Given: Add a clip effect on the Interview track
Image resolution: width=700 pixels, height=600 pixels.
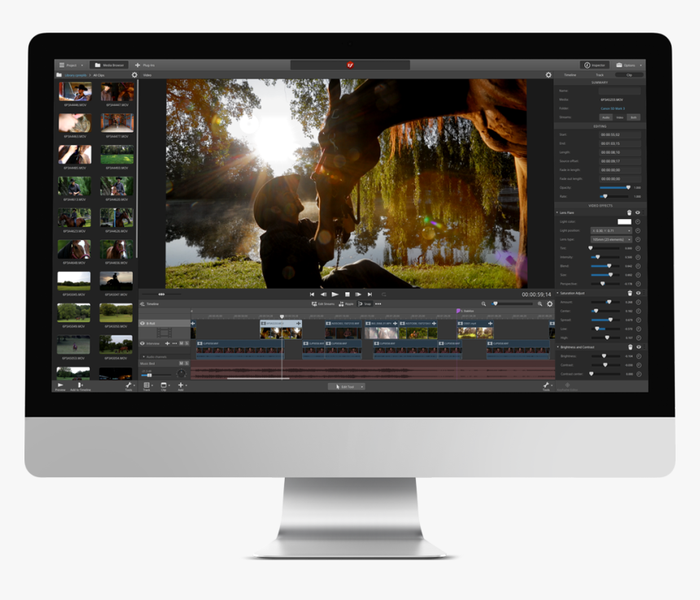Looking at the screenshot, I should click(x=168, y=344).
